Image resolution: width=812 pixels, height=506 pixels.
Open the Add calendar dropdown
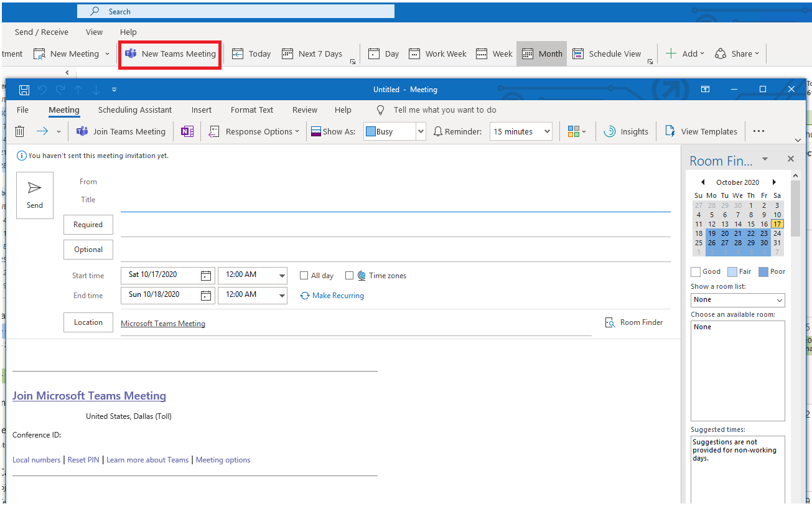coord(685,54)
